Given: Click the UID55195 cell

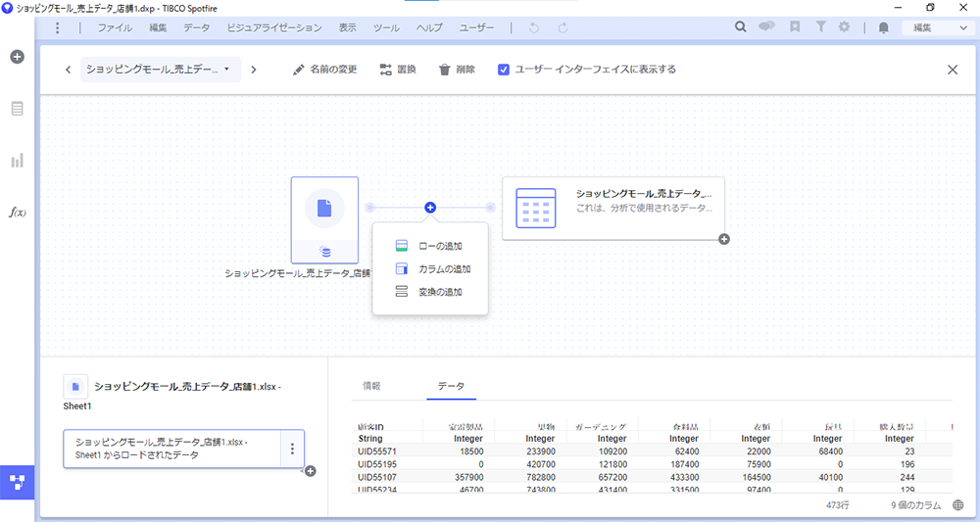Looking at the screenshot, I should [377, 464].
